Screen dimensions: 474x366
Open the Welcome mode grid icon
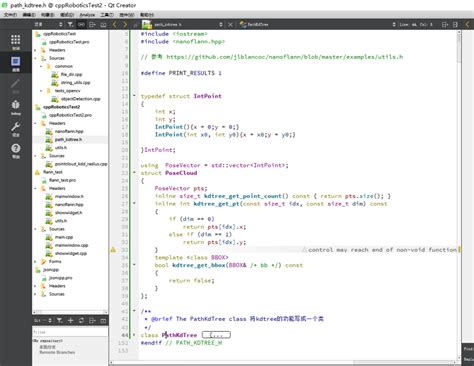coord(16,42)
